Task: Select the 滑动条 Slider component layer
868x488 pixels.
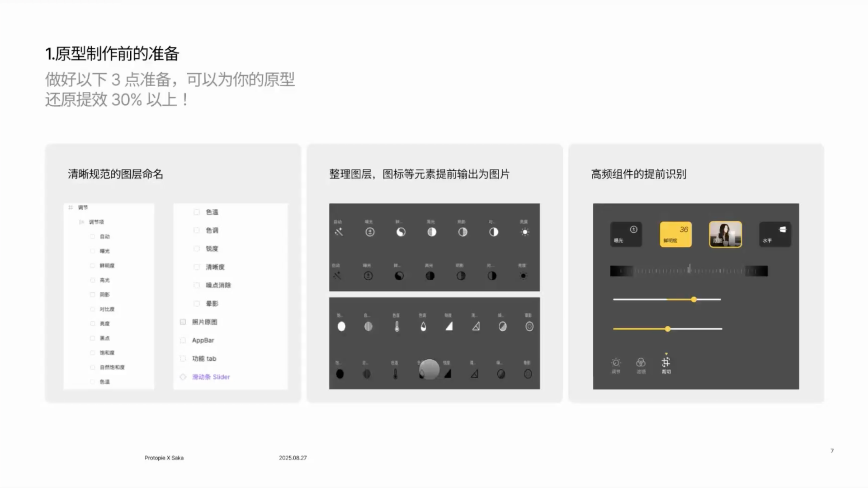Action: (x=211, y=377)
